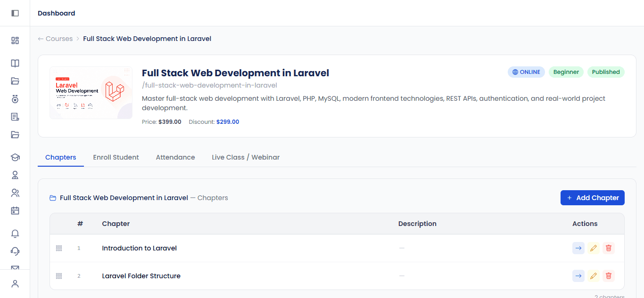
Task: Edit the Introduction to Laravel chapter
Action: click(x=594, y=248)
